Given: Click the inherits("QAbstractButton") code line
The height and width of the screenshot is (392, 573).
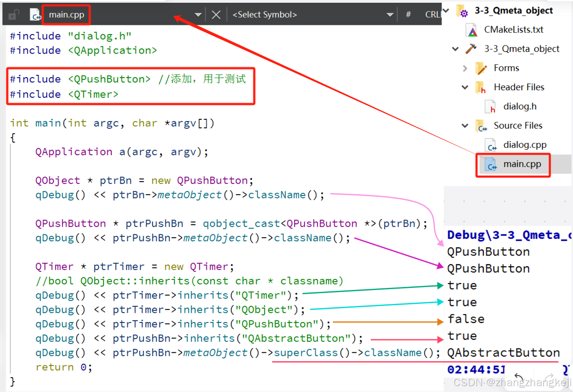Looking at the screenshot, I should click(199, 338).
